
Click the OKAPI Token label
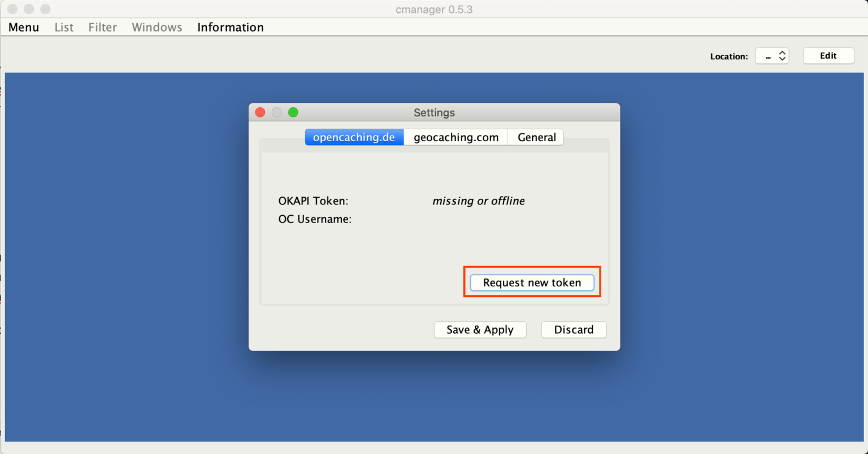313,201
